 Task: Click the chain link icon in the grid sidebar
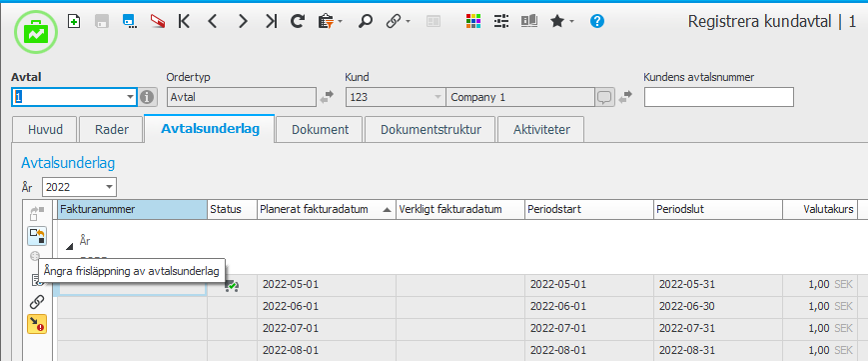coord(37,302)
